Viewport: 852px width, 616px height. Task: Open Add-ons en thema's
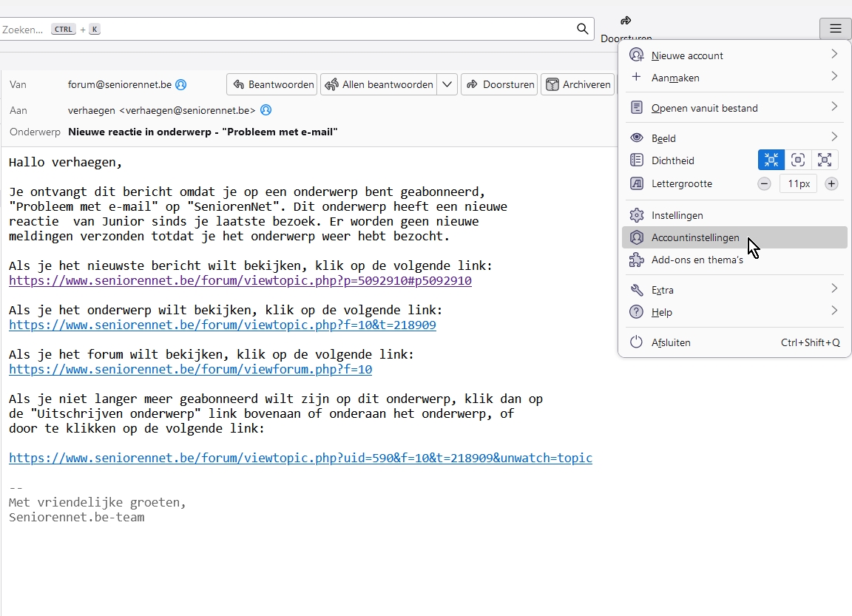tap(697, 260)
